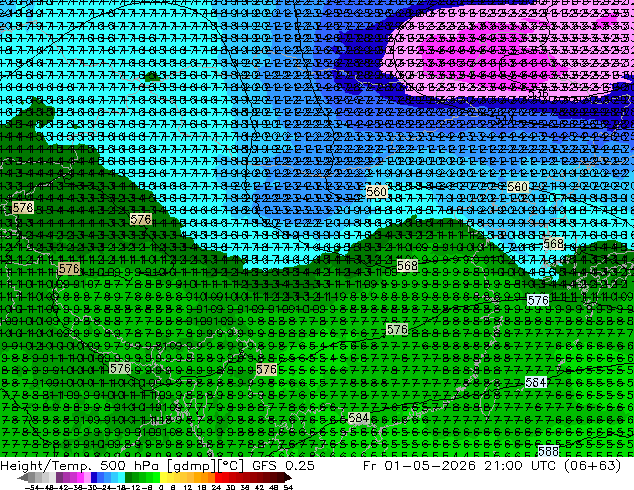Select the dark blue legend swatch near -30
Screen dimensions: 634x490
point(94,477)
